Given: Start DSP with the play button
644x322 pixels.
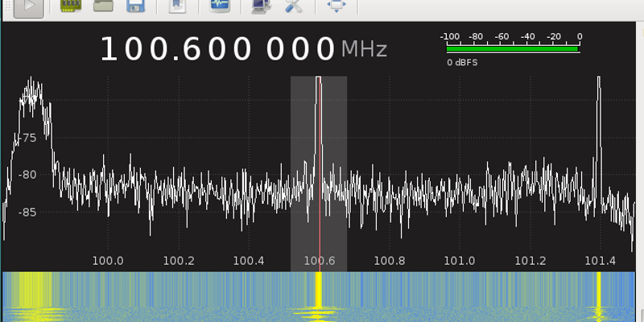Looking at the screenshot, I should point(28,6).
